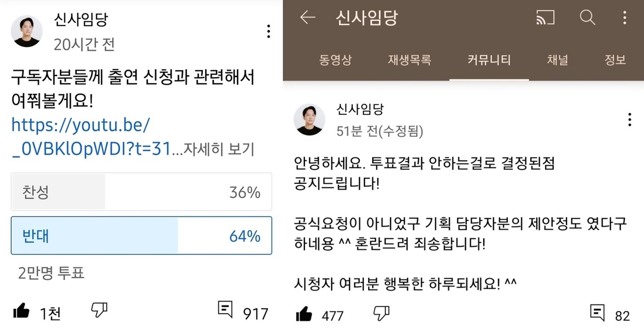Switch to the 동영상 tab

pos(337,60)
